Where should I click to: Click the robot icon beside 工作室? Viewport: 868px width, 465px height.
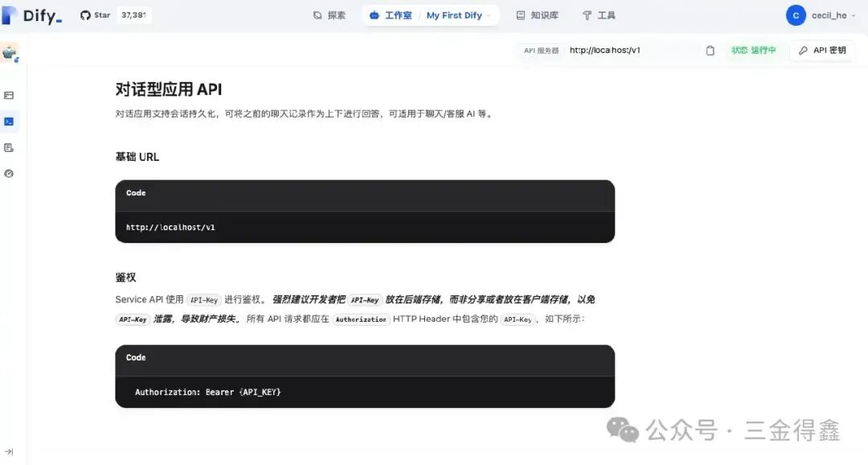pyautogui.click(x=375, y=15)
